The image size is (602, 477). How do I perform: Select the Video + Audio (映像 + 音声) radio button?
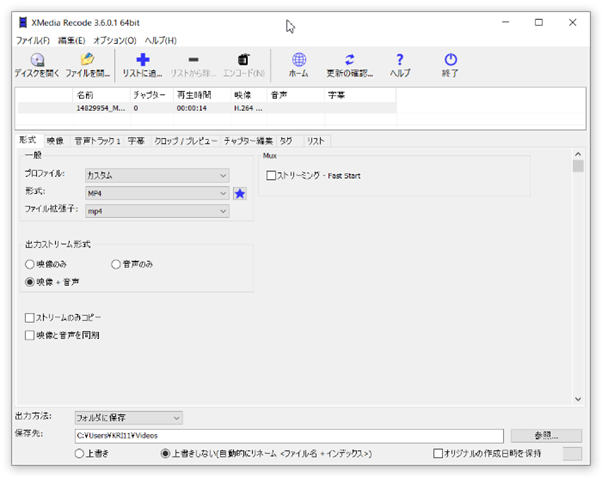pos(30,282)
